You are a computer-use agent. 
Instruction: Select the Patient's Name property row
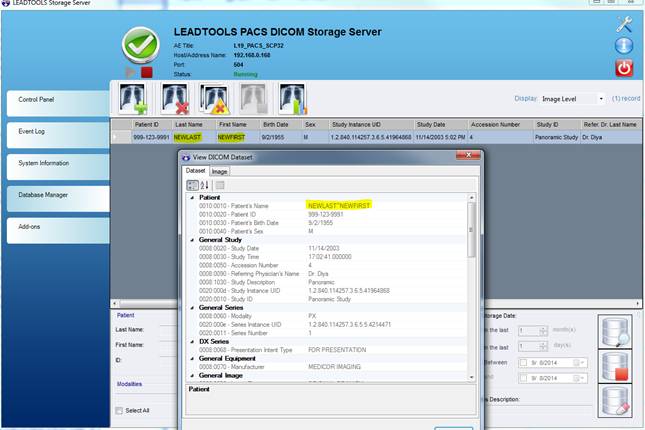point(332,206)
